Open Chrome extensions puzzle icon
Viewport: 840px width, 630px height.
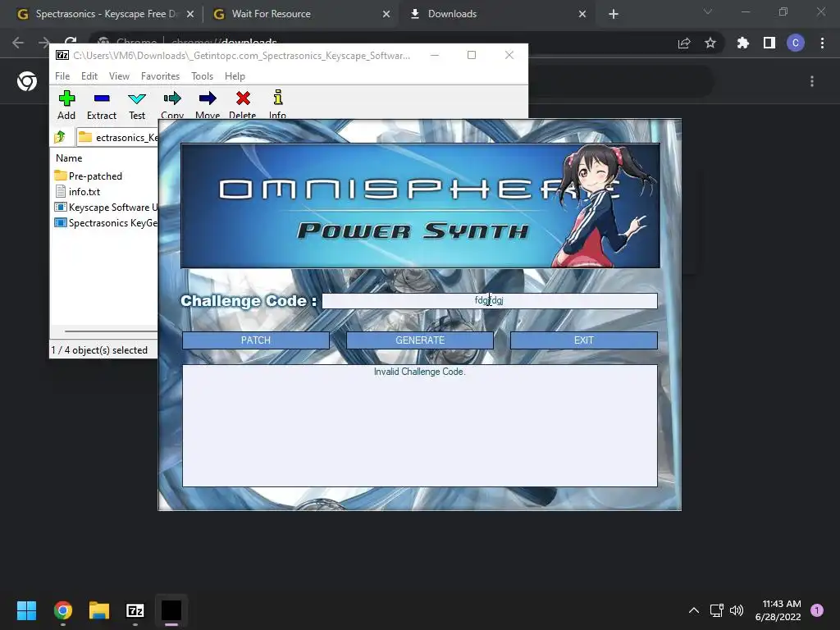tap(742, 43)
